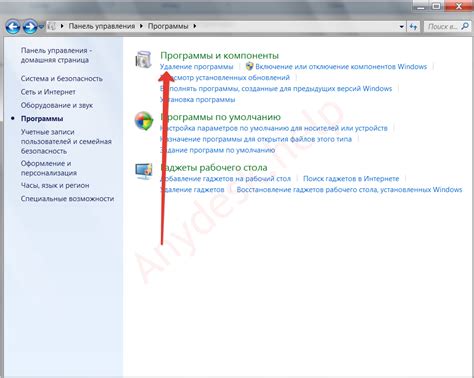Click 'Задание программ по умолчанию' link

point(218,150)
